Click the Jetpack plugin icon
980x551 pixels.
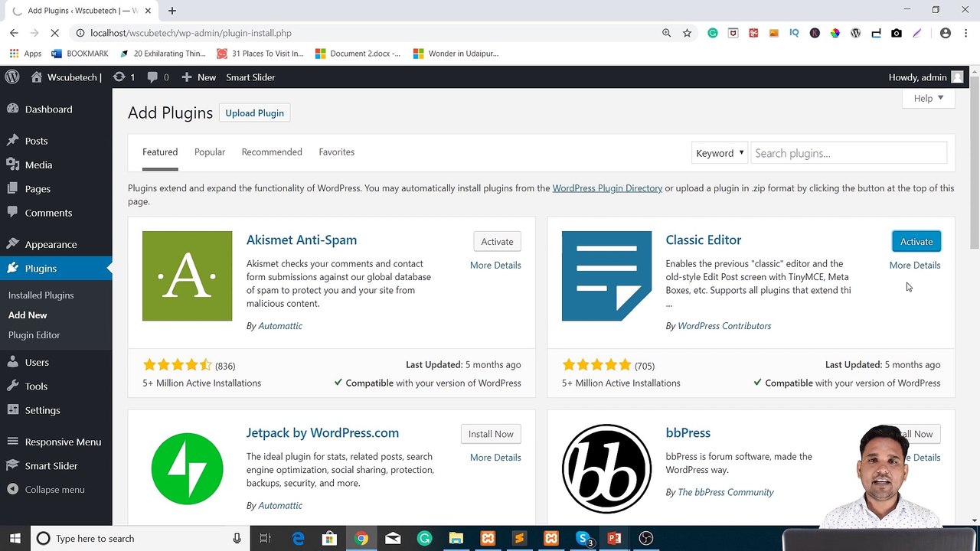[187, 468]
